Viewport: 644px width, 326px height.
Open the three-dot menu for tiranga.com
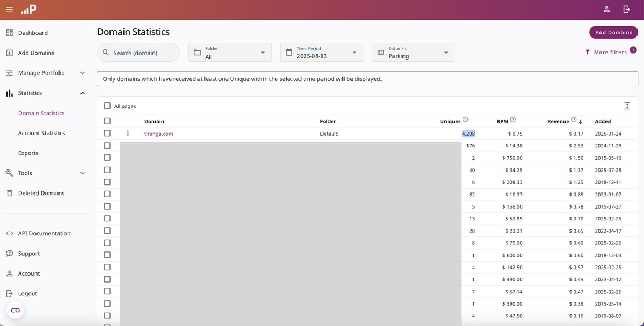[x=128, y=134]
